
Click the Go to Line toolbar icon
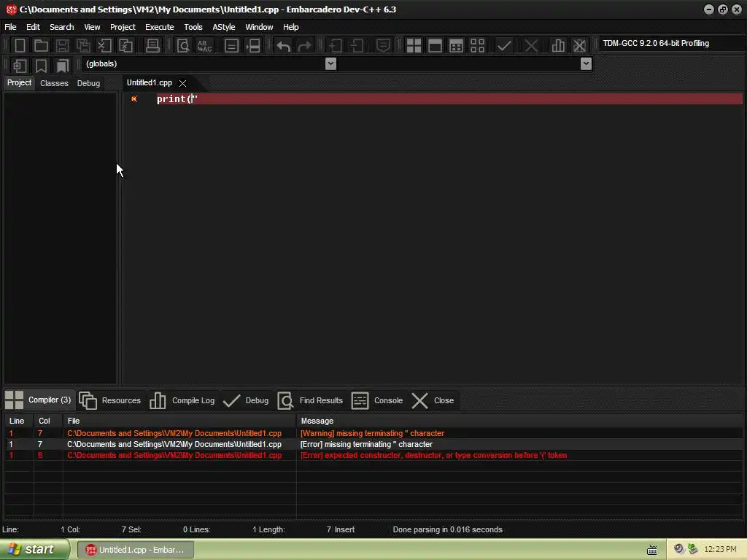click(x=253, y=46)
